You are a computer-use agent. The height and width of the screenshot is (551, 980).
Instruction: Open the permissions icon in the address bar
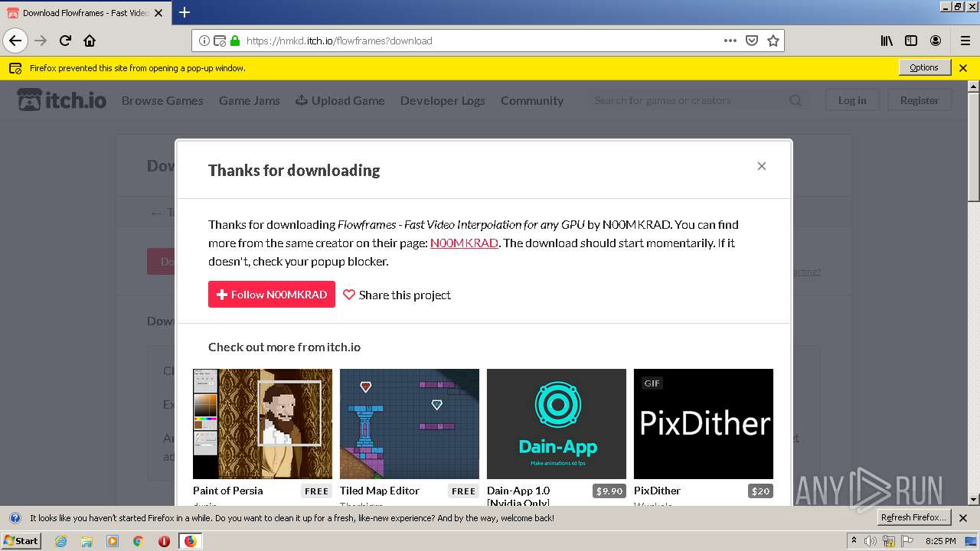pyautogui.click(x=220, y=41)
